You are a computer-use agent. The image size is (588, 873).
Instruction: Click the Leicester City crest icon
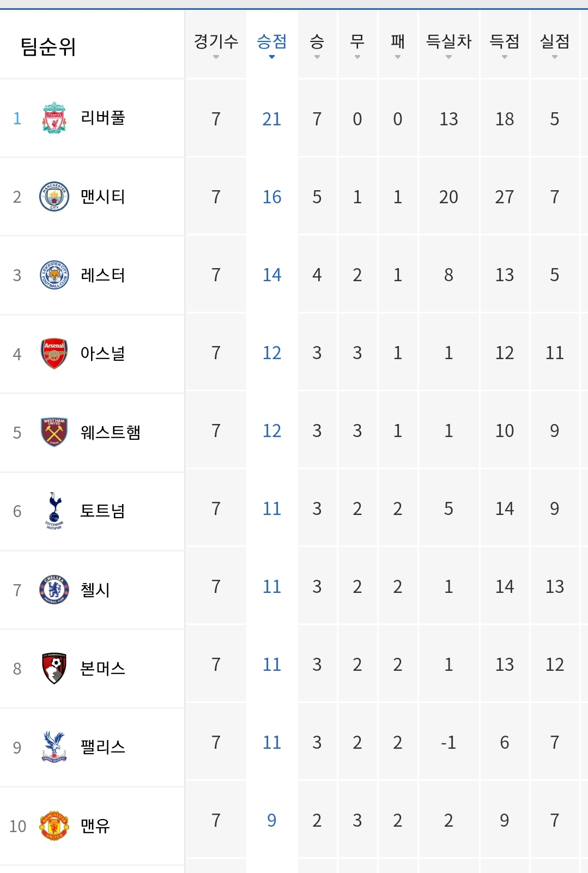(54, 275)
